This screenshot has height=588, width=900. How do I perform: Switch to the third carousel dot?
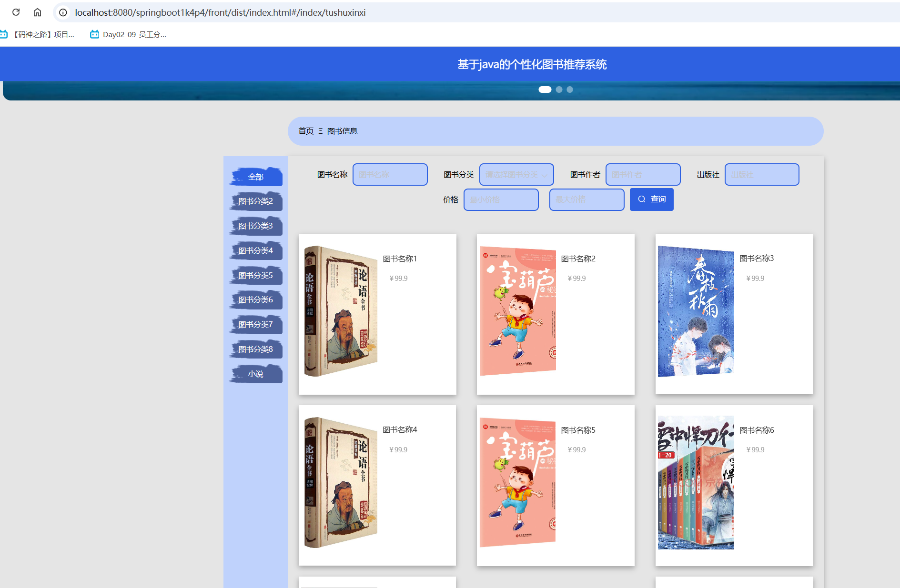(569, 90)
